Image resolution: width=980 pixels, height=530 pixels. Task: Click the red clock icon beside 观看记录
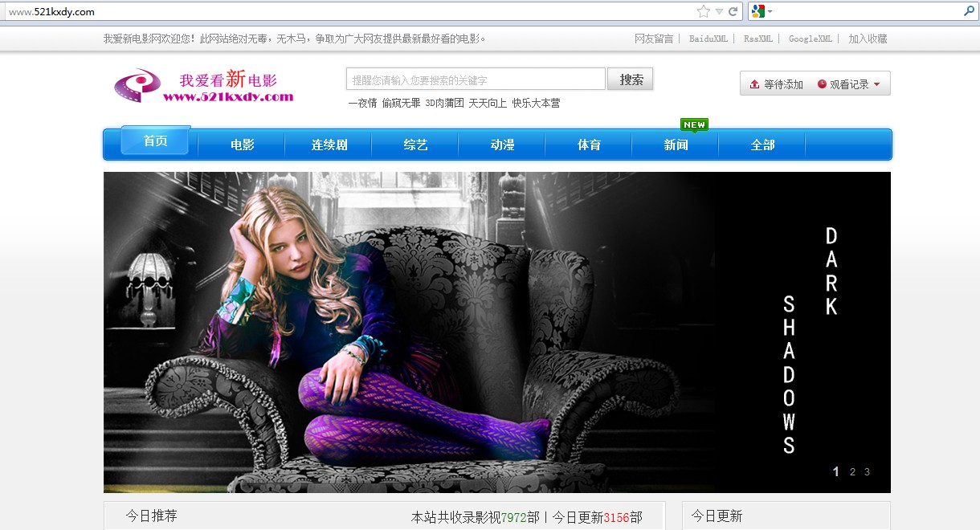822,84
